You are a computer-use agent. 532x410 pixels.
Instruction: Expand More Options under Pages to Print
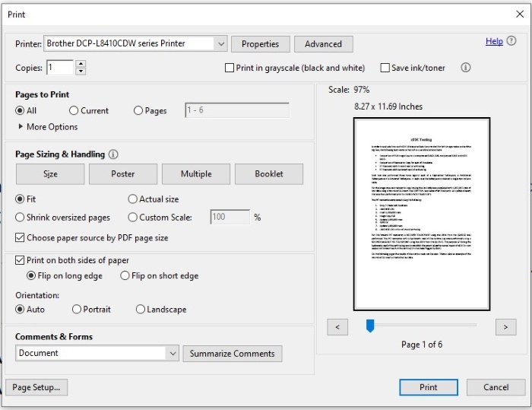point(48,127)
